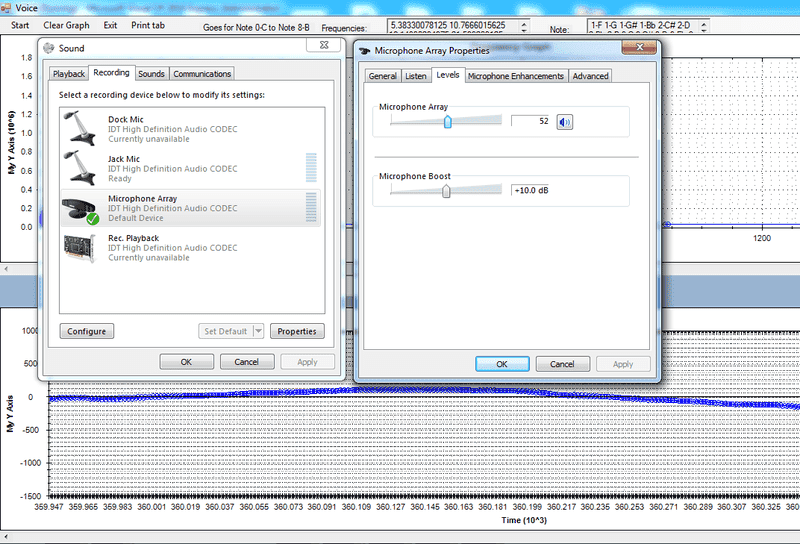The height and width of the screenshot is (544, 800).
Task: Click the Configure button
Action: tap(86, 331)
